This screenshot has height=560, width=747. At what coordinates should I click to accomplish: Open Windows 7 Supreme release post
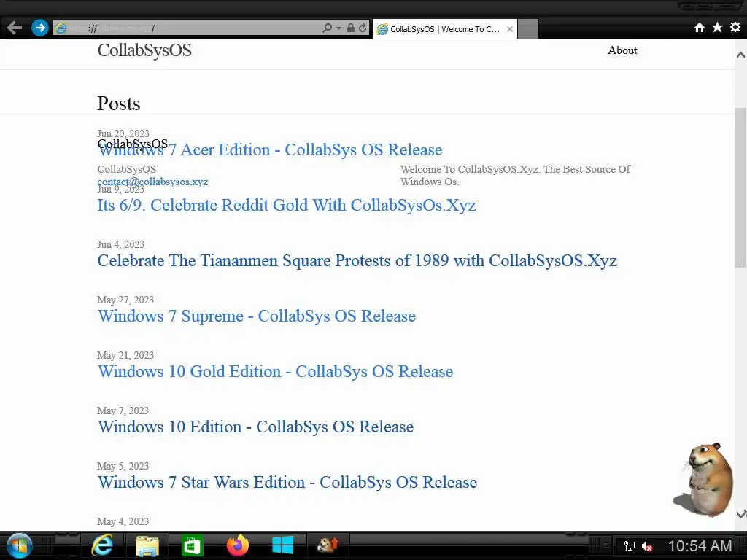(x=256, y=316)
